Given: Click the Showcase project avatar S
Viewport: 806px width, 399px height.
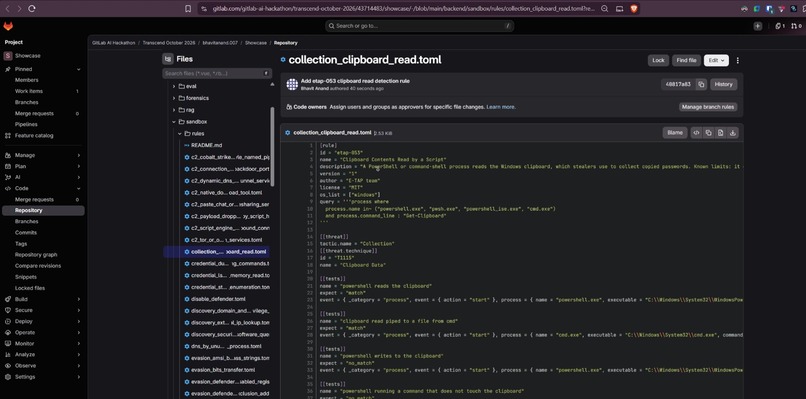Looking at the screenshot, I should pos(8,56).
